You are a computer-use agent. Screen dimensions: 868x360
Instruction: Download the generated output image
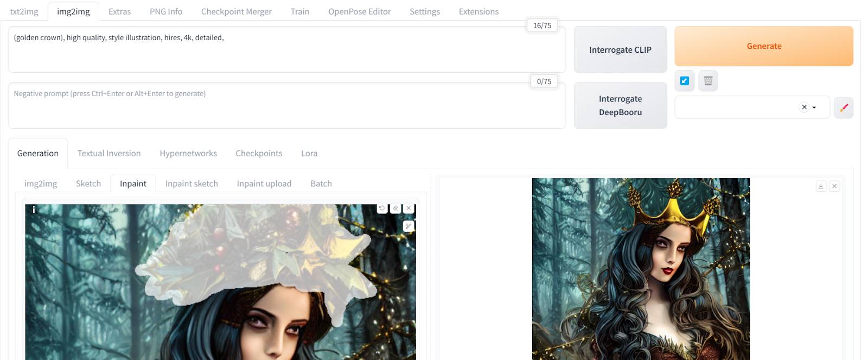(821, 186)
